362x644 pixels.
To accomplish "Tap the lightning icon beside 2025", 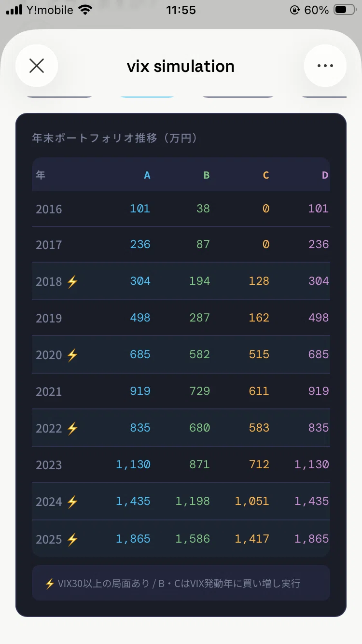I will coord(72,539).
